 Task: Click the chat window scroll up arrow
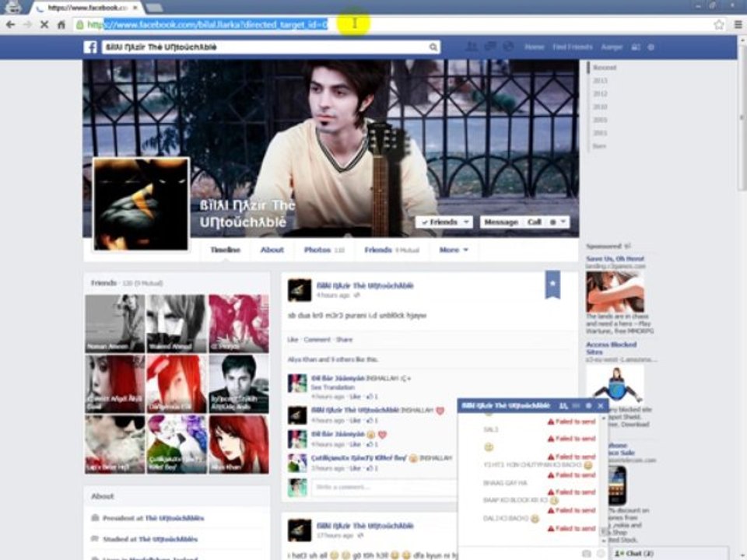click(604, 418)
